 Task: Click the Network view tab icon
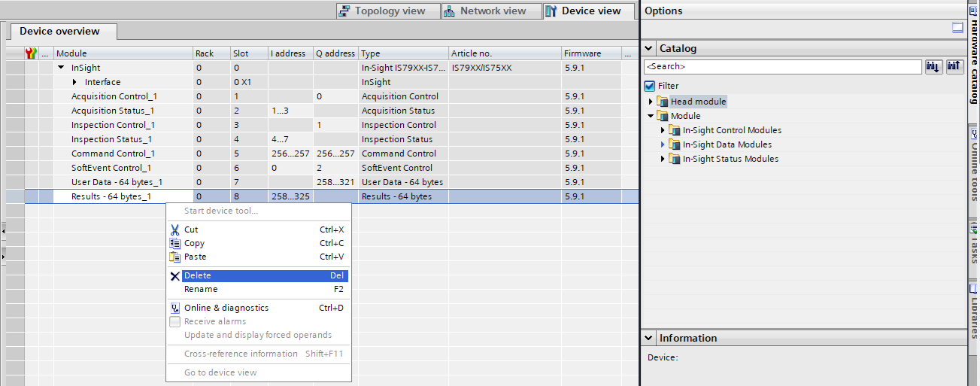(449, 11)
